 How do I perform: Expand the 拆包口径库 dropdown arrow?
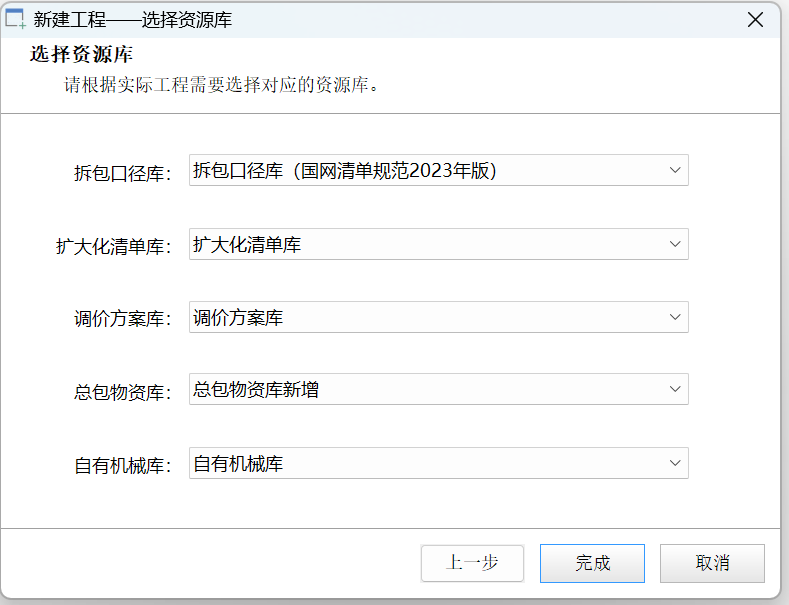click(675, 171)
